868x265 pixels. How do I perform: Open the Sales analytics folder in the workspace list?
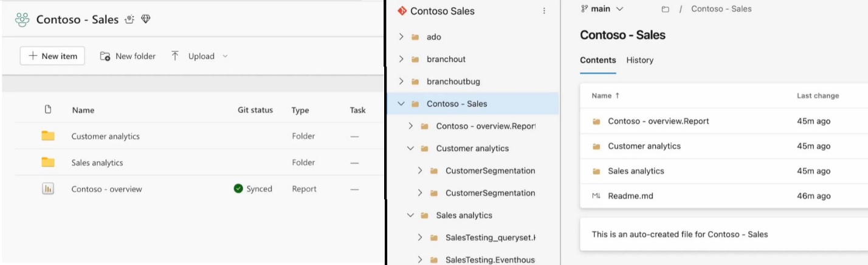(97, 162)
